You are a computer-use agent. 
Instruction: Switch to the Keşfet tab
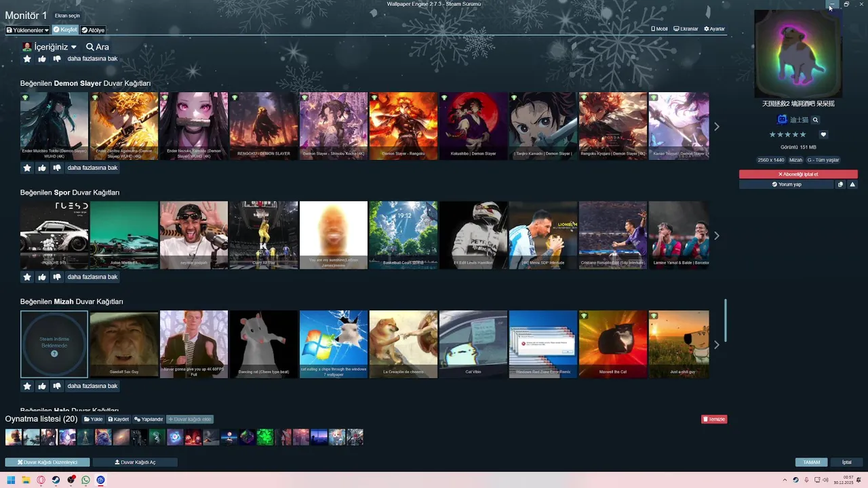66,30
